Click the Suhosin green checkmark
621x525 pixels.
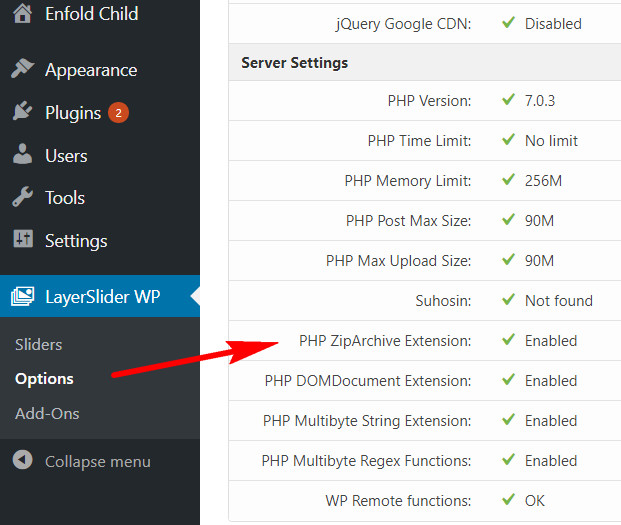point(508,301)
